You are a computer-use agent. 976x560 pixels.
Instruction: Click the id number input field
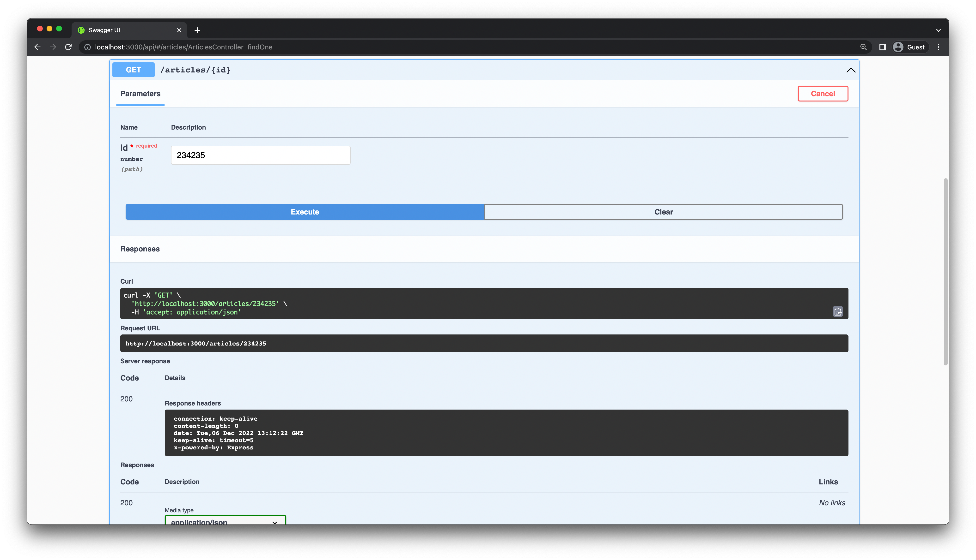coord(260,155)
